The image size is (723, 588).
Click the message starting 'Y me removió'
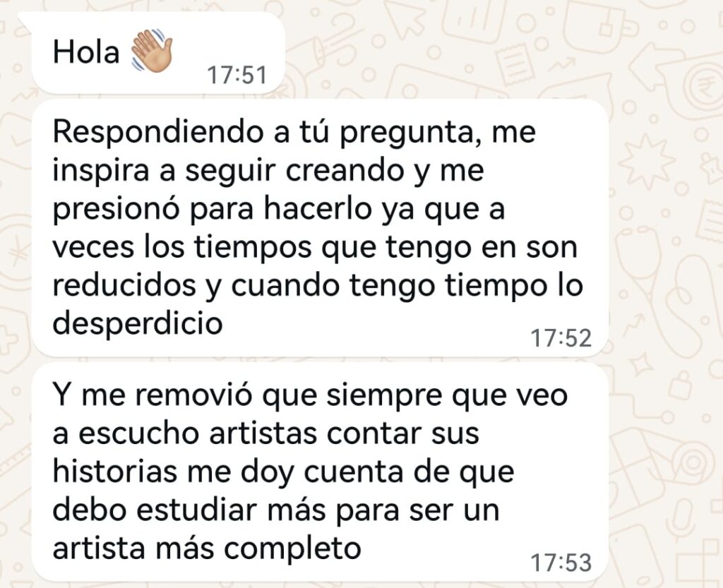coord(320,472)
